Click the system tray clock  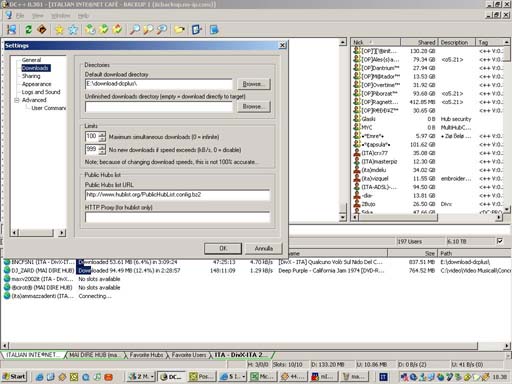pos(500,377)
